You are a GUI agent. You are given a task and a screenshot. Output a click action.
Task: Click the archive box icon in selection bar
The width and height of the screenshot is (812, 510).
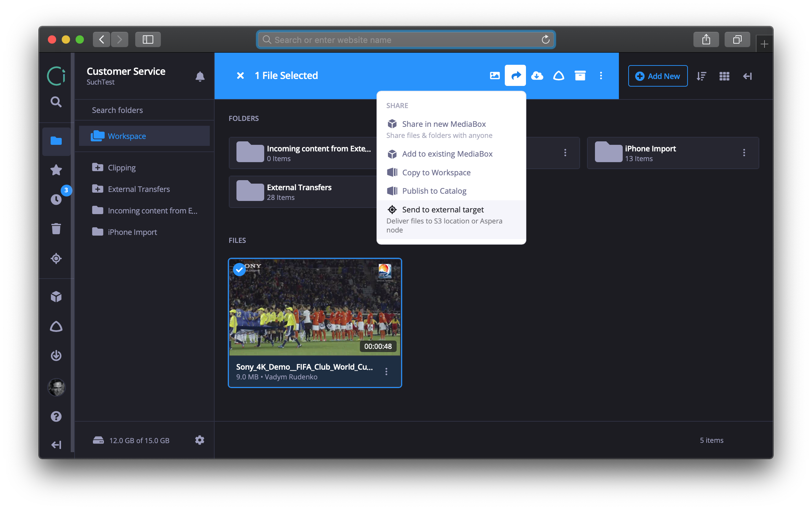[x=580, y=76]
